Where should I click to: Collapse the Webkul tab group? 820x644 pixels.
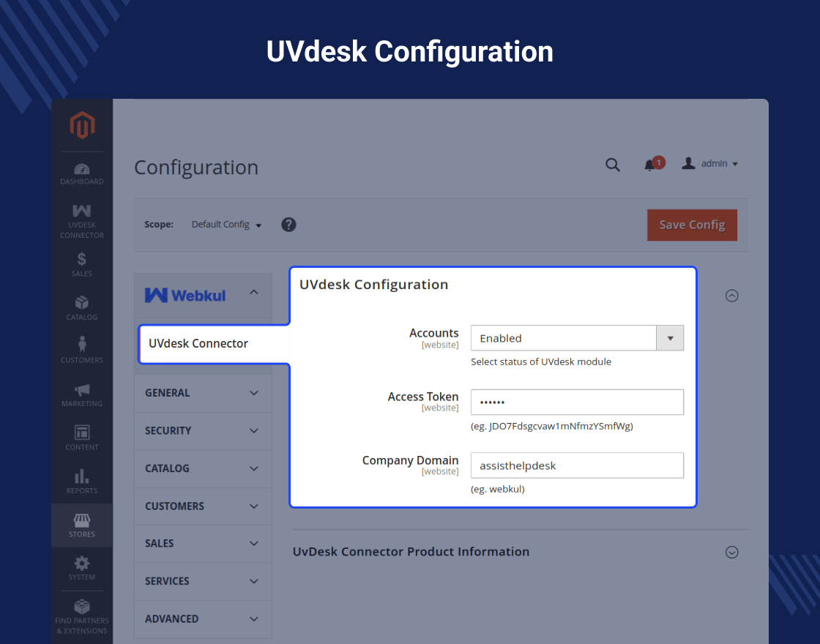click(203, 296)
